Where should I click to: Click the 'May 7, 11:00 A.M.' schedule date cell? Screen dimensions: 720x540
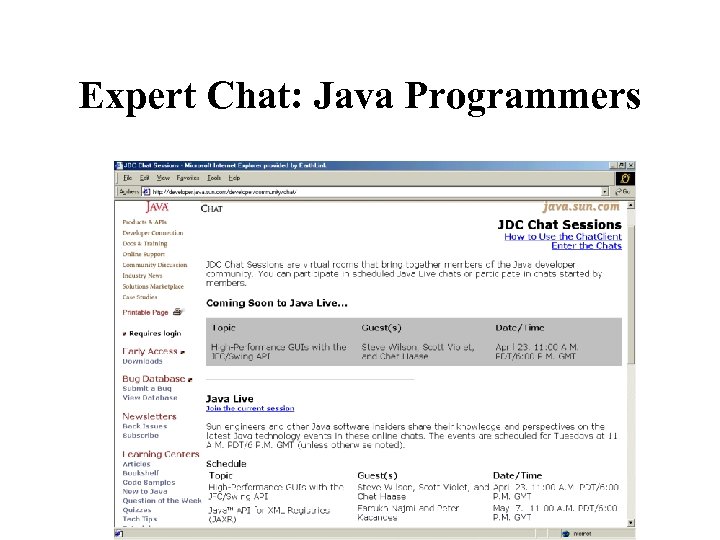pos(555,512)
